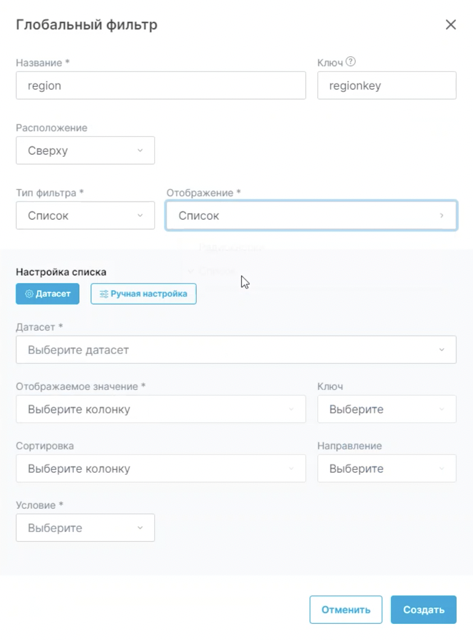This screenshot has width=473, height=640.
Task: Click the chevron in Тип фильтра field
Action: [x=140, y=216]
